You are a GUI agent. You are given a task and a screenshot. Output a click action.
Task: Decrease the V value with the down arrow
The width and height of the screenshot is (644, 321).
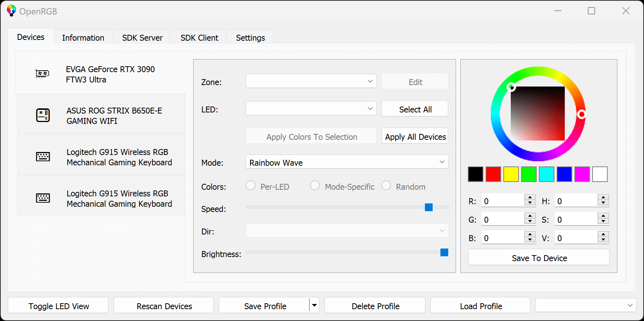603,240
